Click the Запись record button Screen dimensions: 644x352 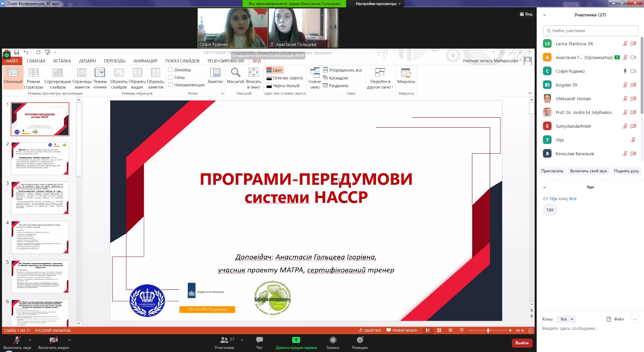point(333,343)
